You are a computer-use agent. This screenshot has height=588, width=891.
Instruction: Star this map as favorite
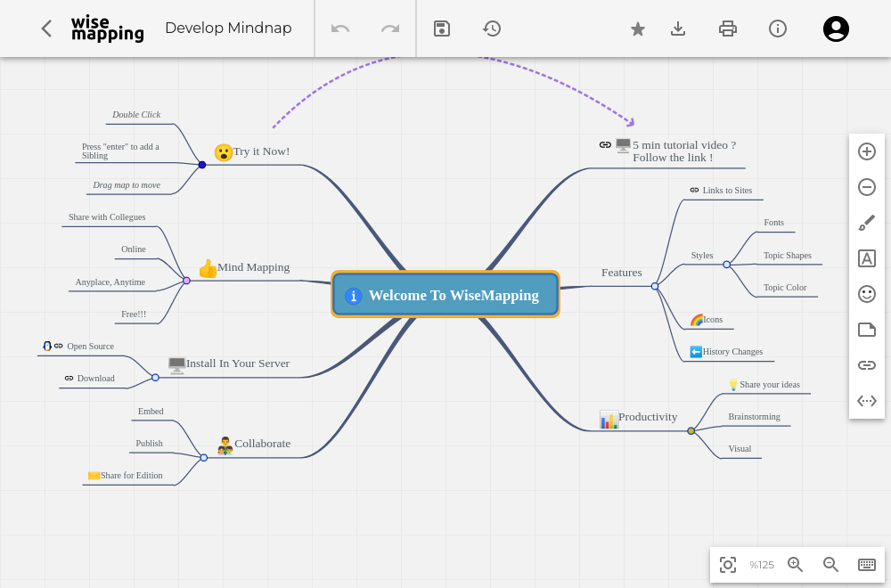click(x=638, y=29)
